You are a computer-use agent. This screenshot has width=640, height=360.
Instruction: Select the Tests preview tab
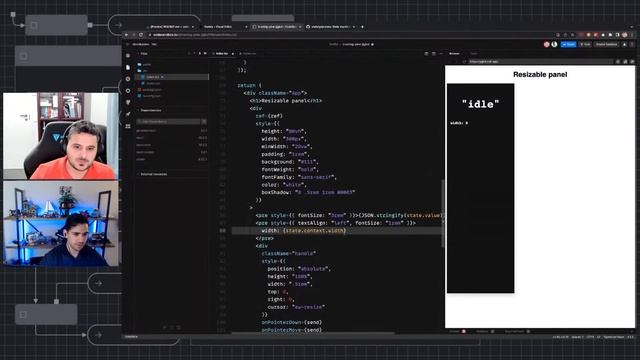[473, 53]
